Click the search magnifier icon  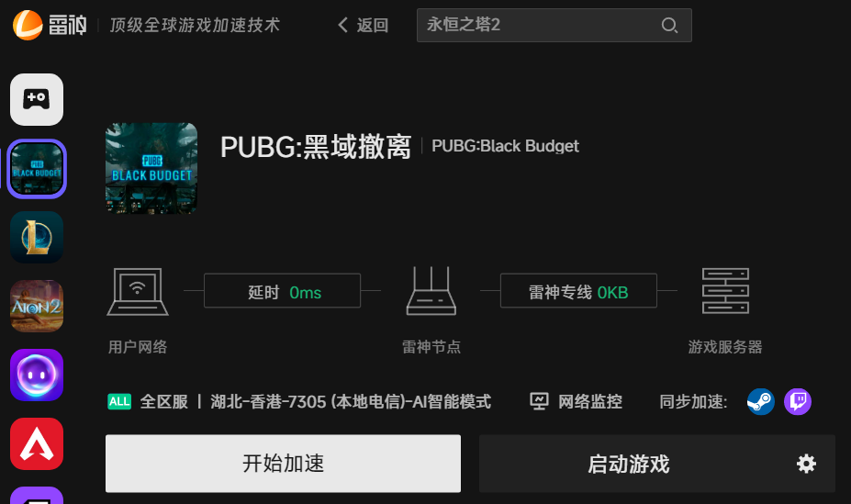pos(669,25)
